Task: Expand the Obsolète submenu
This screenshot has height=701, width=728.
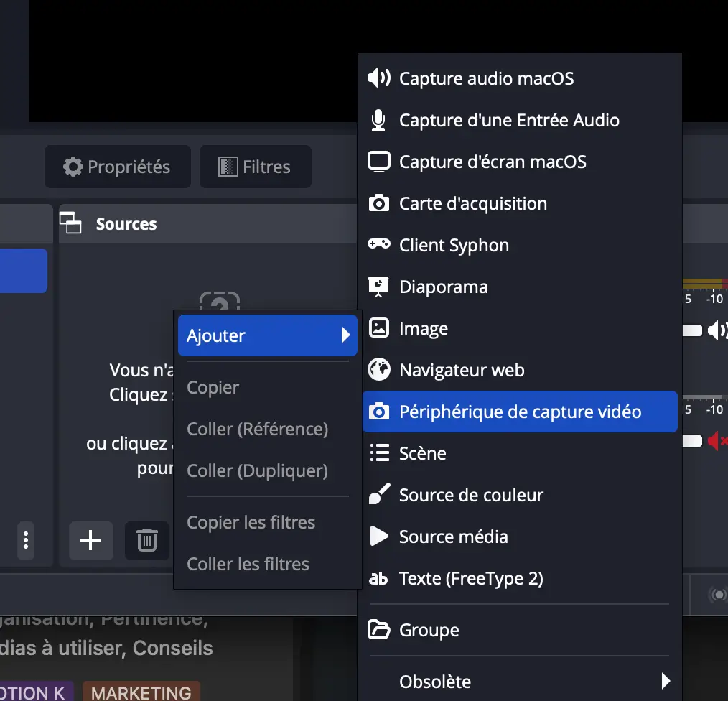Action: 666,681
